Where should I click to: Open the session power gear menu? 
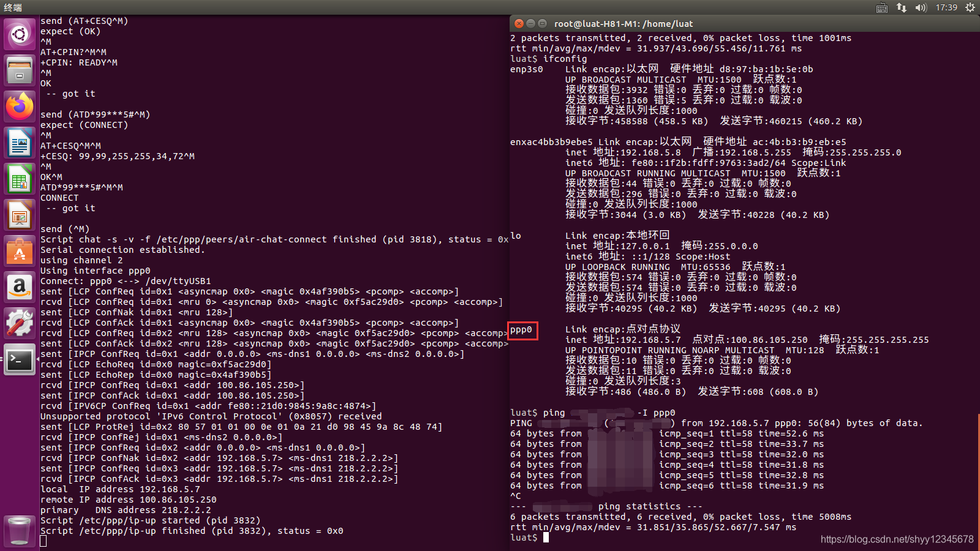(x=970, y=7)
